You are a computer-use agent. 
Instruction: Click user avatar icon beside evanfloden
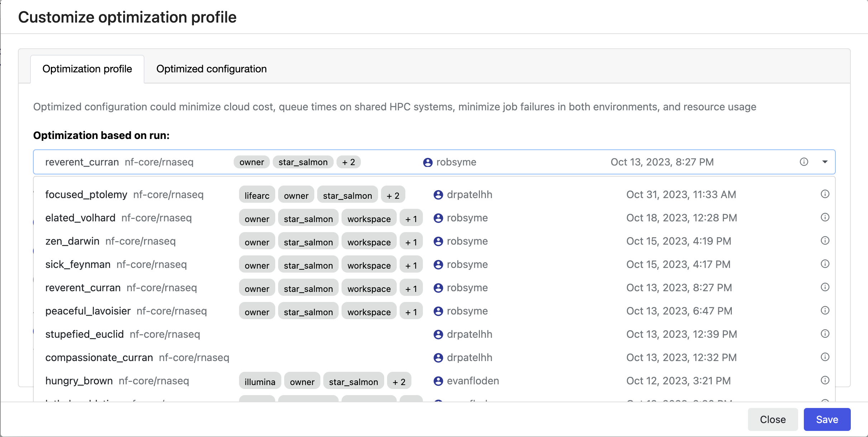(438, 381)
